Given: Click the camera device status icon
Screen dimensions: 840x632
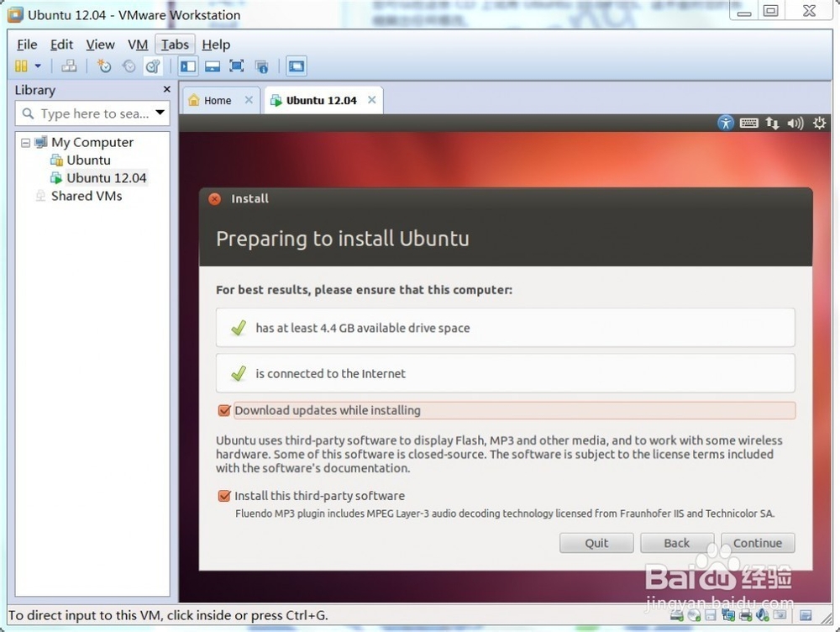Looking at the screenshot, I should coord(780,615).
